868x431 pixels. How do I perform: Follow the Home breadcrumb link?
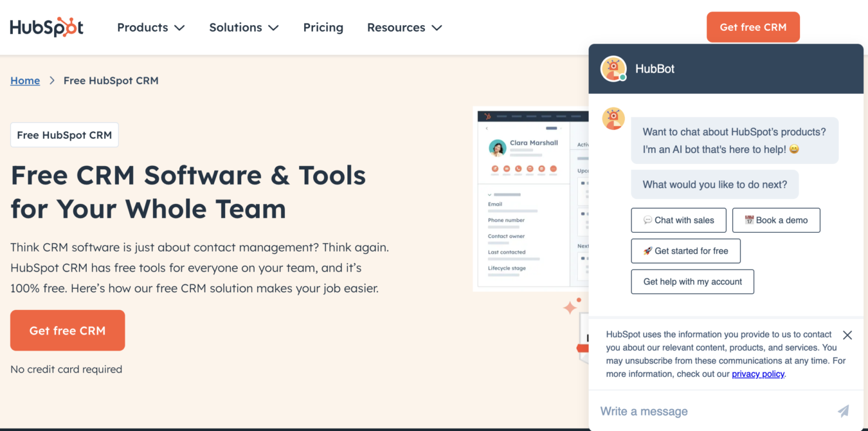click(25, 80)
